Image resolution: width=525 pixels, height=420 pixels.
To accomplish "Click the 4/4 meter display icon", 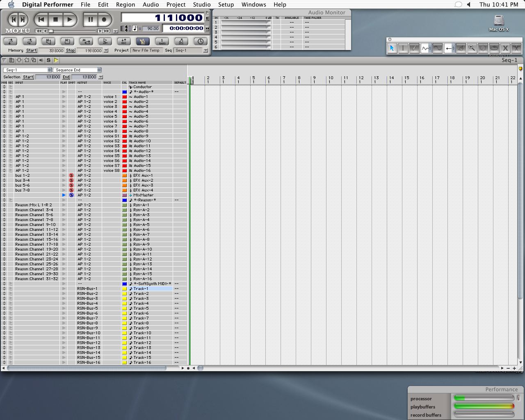I will coord(126,28).
